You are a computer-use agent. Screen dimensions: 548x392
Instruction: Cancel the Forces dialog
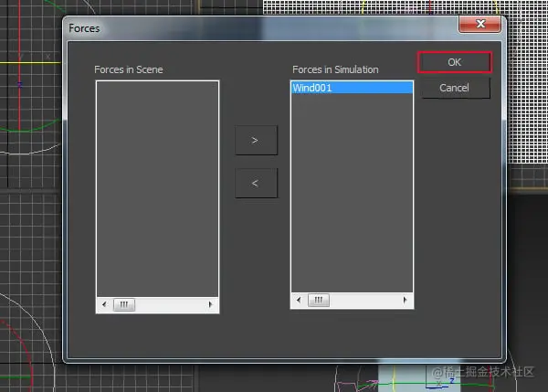point(454,88)
